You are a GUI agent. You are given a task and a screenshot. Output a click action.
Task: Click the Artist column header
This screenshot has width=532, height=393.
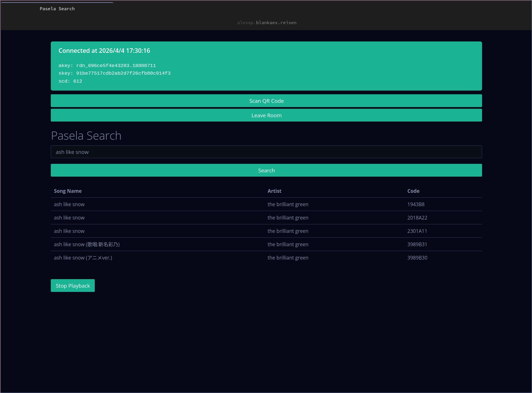[274, 191]
